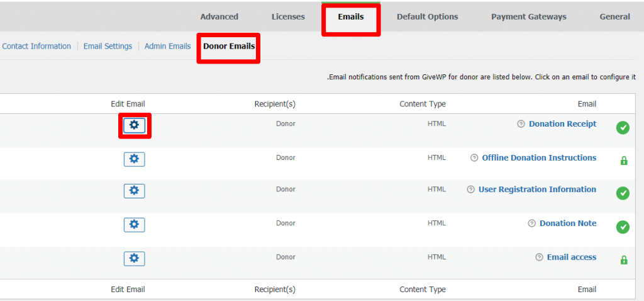Open Email Settings subsection link

pyautogui.click(x=108, y=46)
